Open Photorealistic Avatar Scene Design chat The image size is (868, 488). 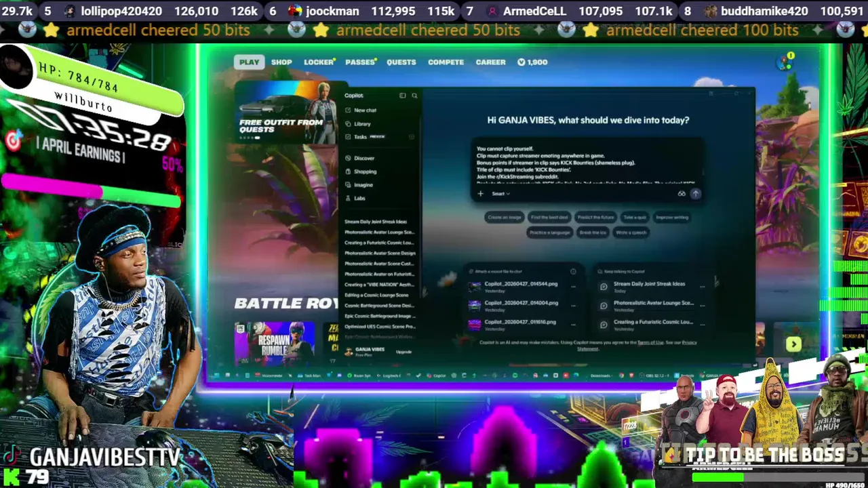(x=380, y=253)
